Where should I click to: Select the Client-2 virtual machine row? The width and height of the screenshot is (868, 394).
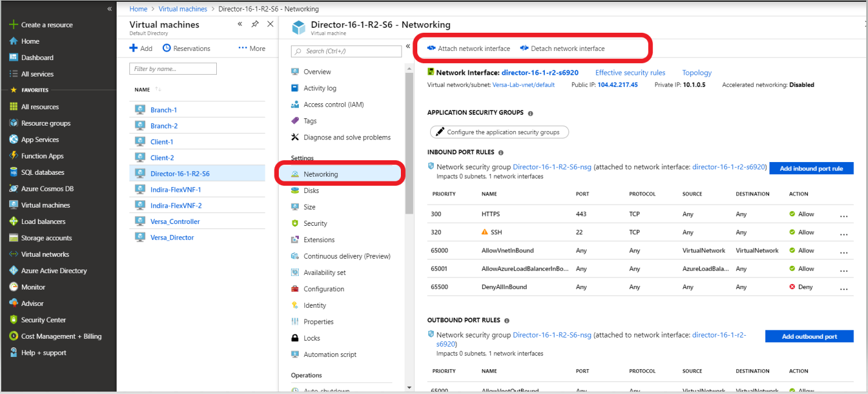tap(197, 157)
